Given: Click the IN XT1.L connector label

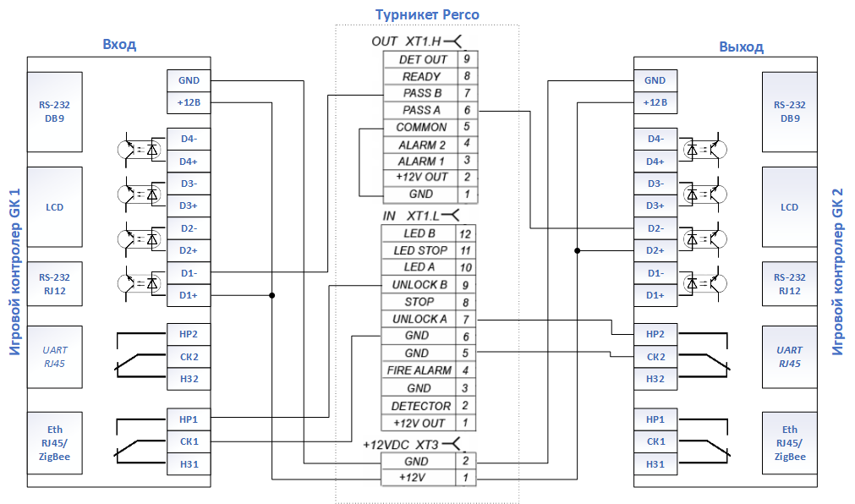Looking at the screenshot, I should [x=411, y=216].
